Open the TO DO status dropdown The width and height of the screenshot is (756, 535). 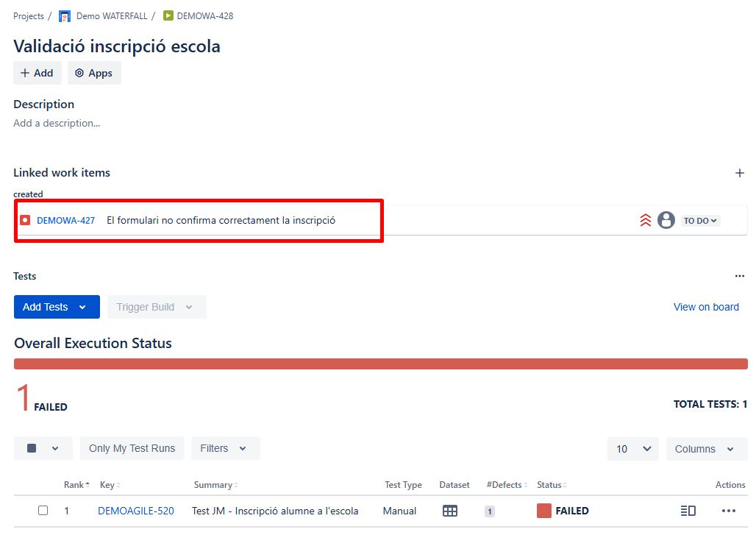click(700, 221)
